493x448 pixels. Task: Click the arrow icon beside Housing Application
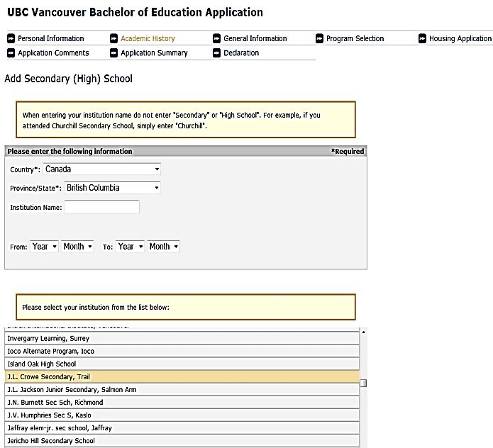click(422, 38)
